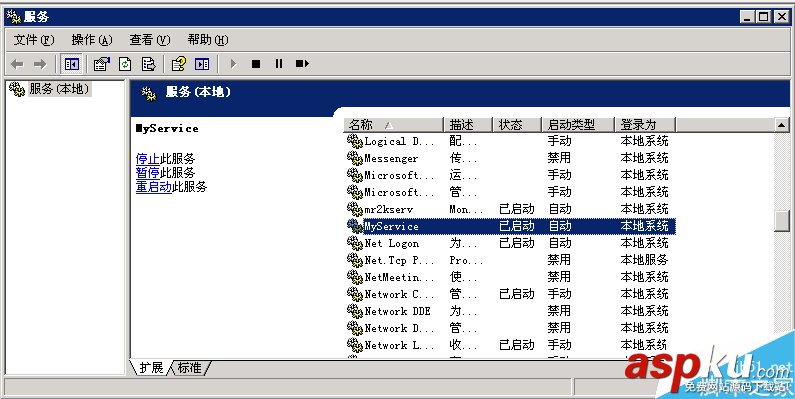This screenshot has width=795, height=399.
Task: Click the 停止 link to stop service
Action: pos(148,159)
